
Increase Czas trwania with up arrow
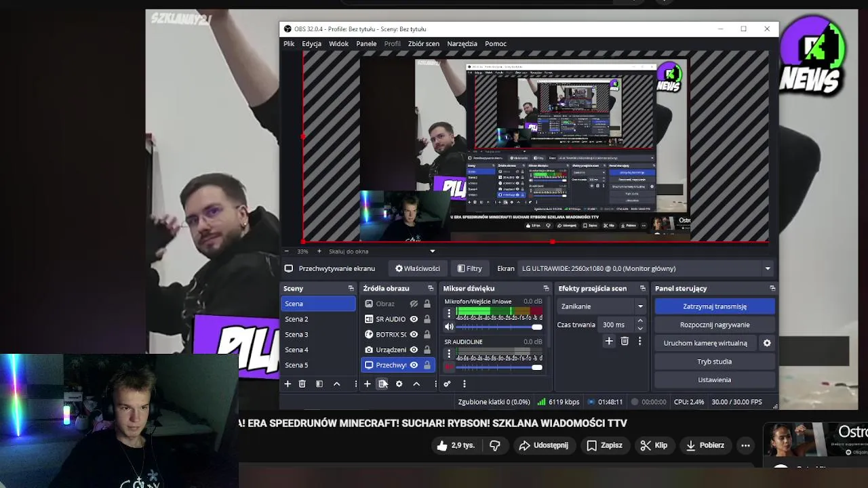(640, 321)
